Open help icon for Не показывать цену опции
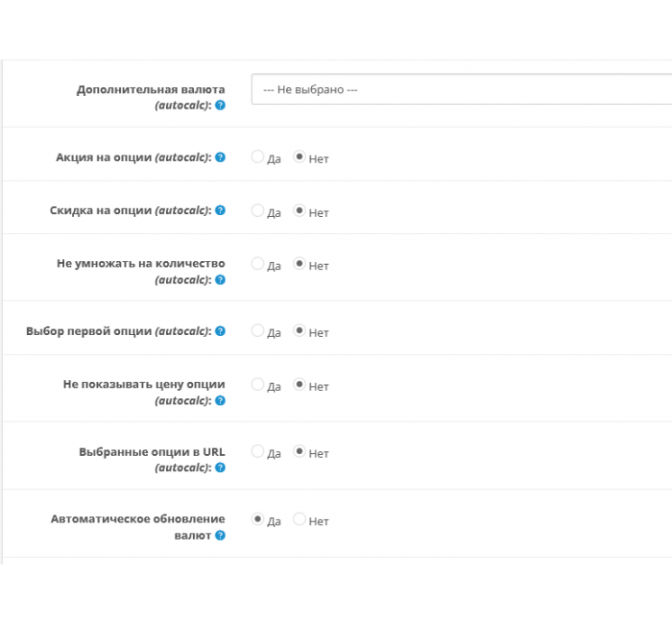The height and width of the screenshot is (624, 672). pyautogui.click(x=220, y=400)
